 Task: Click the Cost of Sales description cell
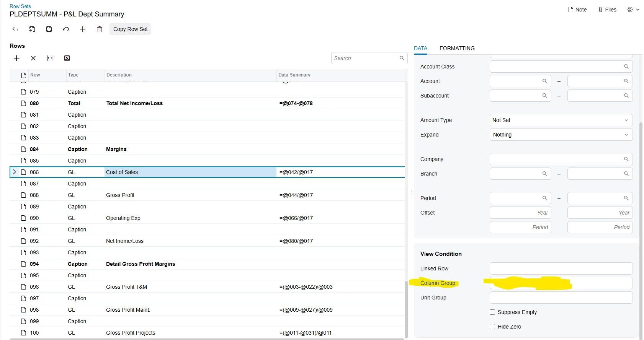190,172
